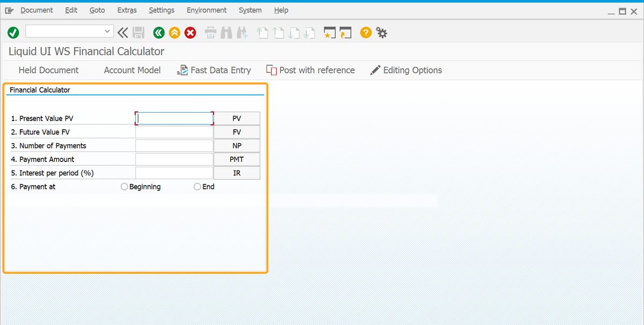Click the Create New Session icon
644x325 pixels.
(x=330, y=33)
